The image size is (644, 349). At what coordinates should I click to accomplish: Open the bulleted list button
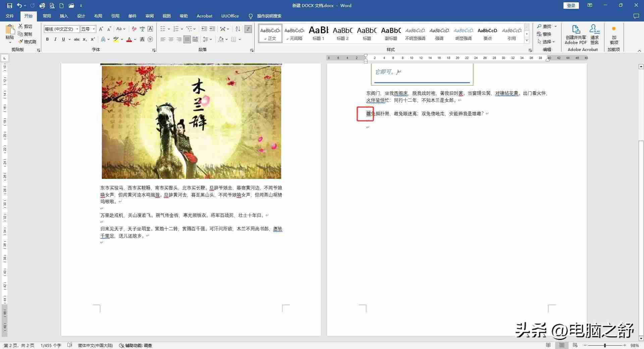163,29
